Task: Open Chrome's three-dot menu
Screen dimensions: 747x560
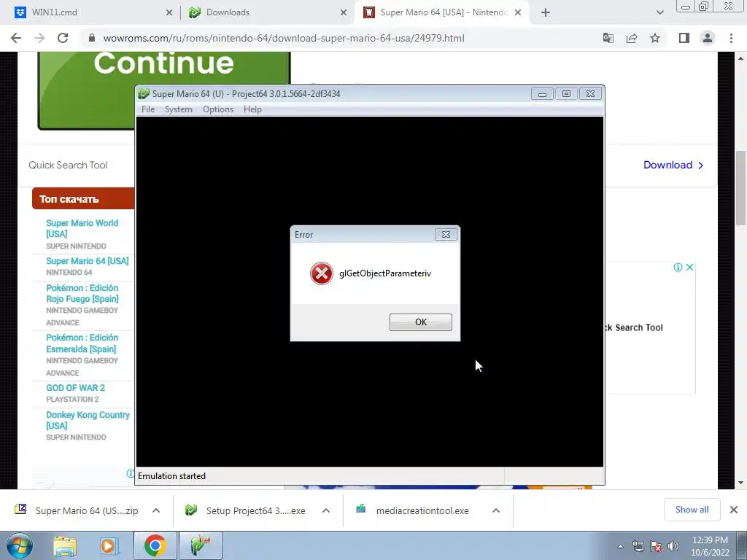Action: [x=731, y=38]
